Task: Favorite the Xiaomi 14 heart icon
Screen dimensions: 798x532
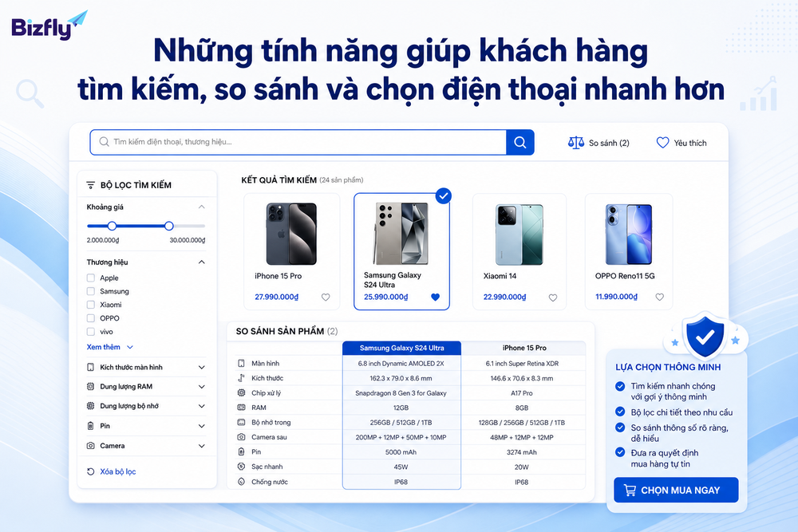Action: click(553, 298)
